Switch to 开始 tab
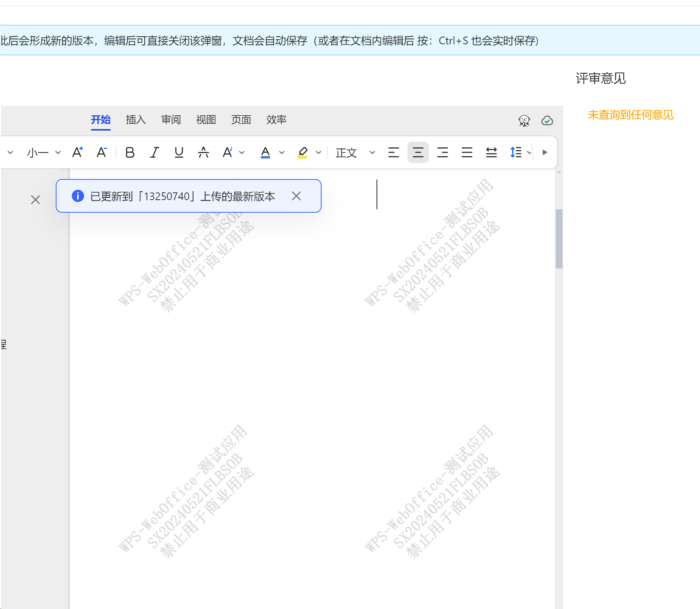The height and width of the screenshot is (609, 700). click(101, 120)
